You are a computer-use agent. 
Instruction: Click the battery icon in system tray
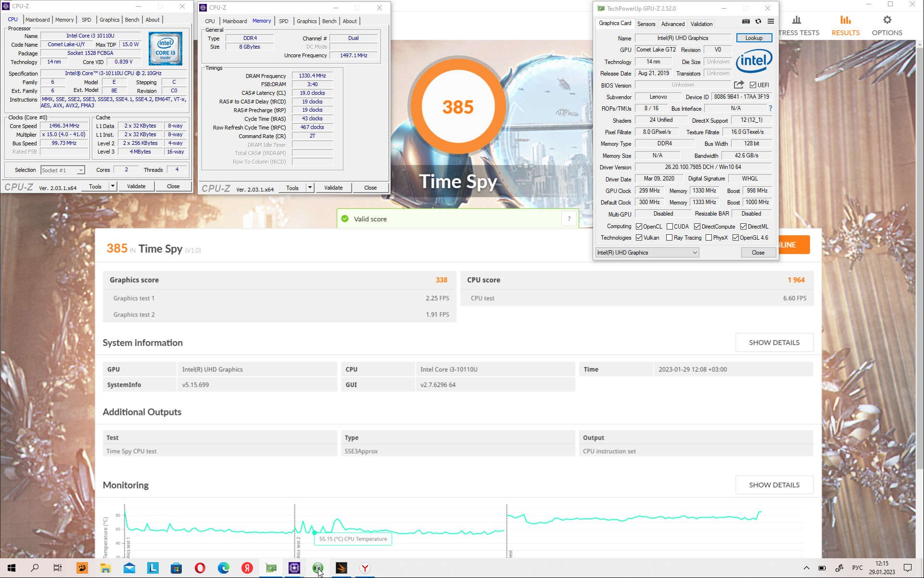[x=822, y=568]
